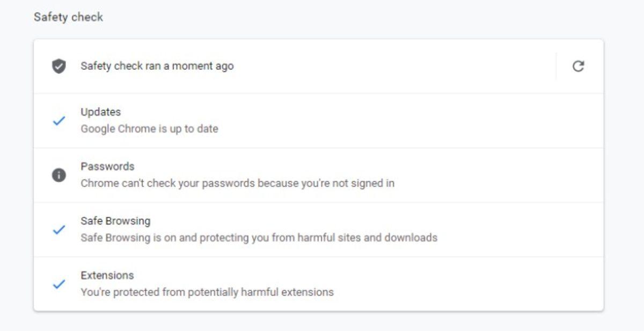Open the Extensions title label
The image size is (644, 331).
pyautogui.click(x=107, y=275)
